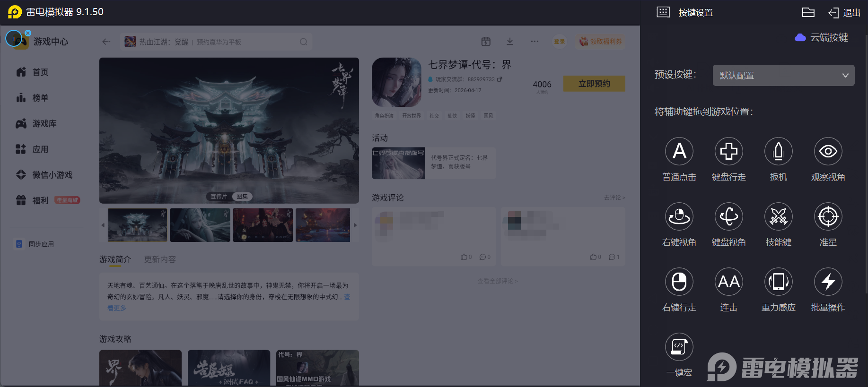Choose the 技能键 crossed swords icon
Image resolution: width=868 pixels, height=387 pixels.
pos(779,216)
